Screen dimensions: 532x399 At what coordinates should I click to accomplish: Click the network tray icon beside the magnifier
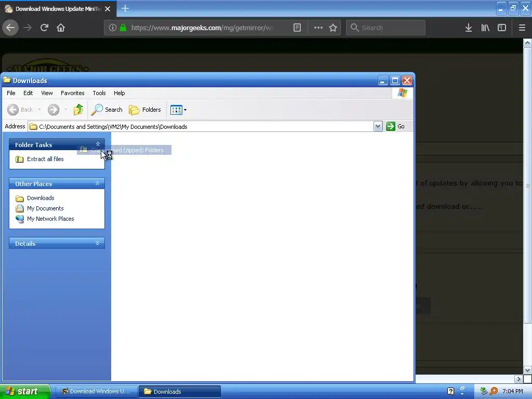pos(484,392)
